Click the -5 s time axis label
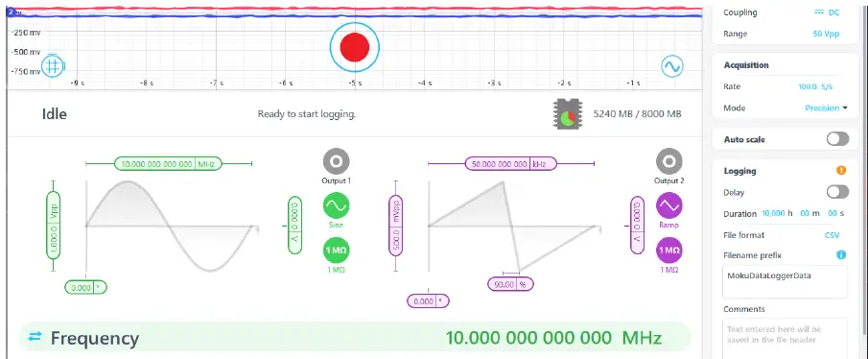Screen dimensions: 868x359 pos(356,84)
